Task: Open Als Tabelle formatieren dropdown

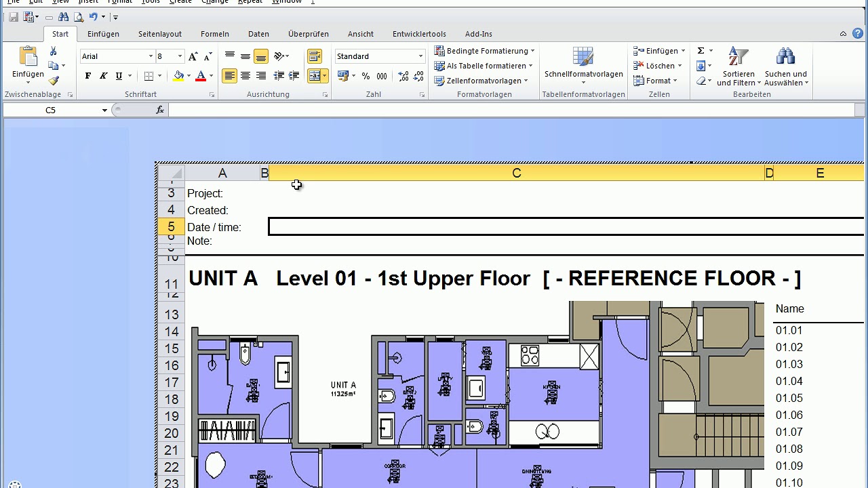Action: point(483,66)
